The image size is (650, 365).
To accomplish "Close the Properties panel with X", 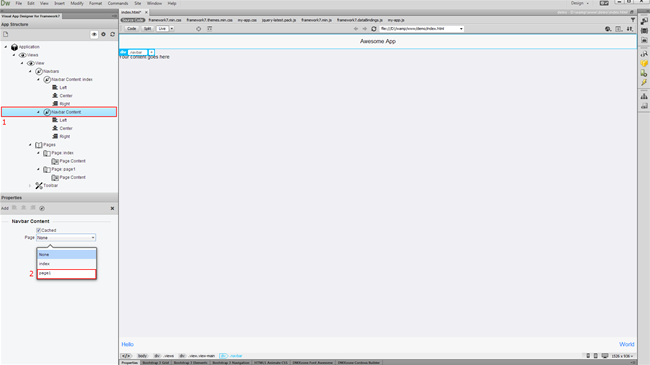I will [x=112, y=208].
